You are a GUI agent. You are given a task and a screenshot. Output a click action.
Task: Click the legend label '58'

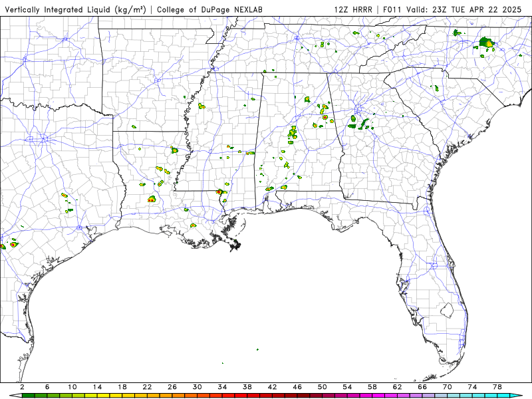(372, 387)
